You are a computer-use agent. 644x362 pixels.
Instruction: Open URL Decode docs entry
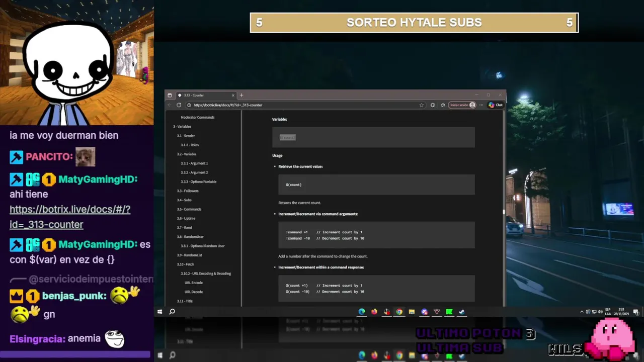194,292
